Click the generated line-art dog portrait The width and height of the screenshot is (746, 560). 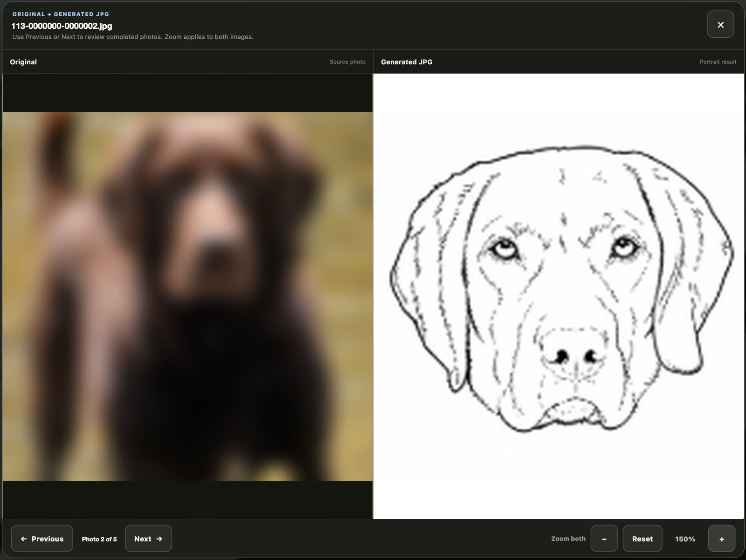559,296
